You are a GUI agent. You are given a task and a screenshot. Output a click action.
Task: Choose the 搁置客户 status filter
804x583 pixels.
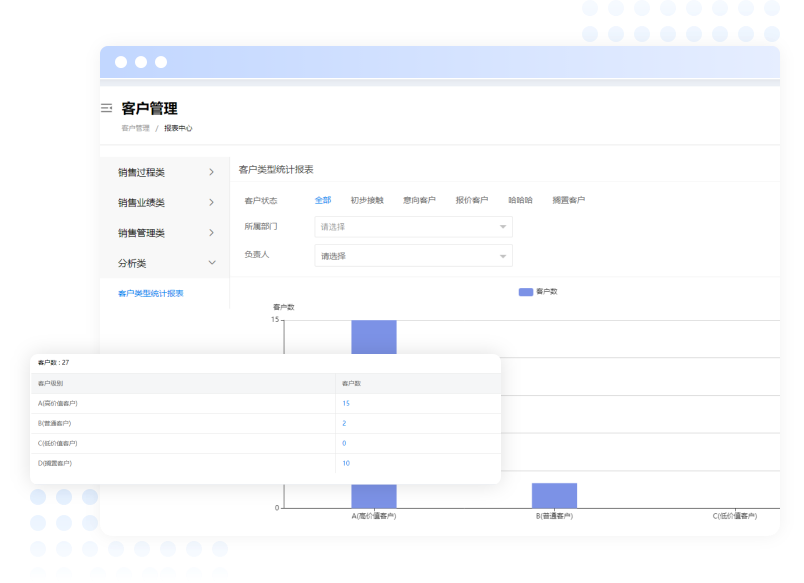568,200
